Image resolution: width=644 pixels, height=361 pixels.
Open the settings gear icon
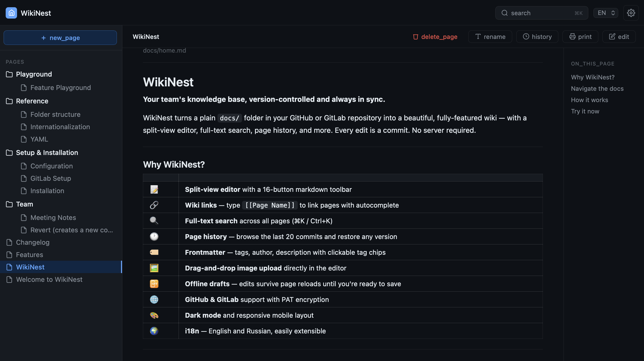pos(631,13)
